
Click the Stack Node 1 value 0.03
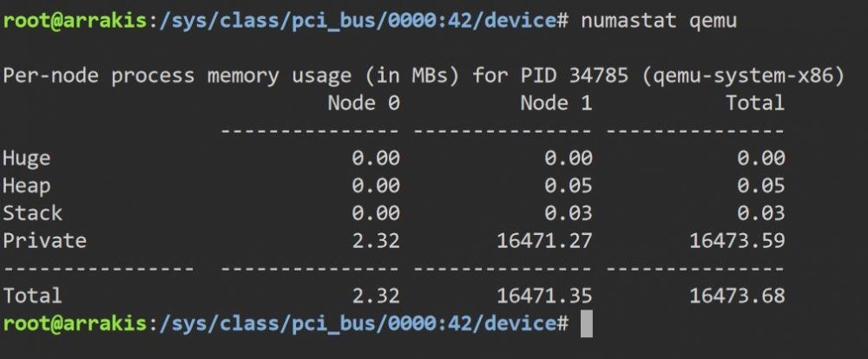point(568,213)
